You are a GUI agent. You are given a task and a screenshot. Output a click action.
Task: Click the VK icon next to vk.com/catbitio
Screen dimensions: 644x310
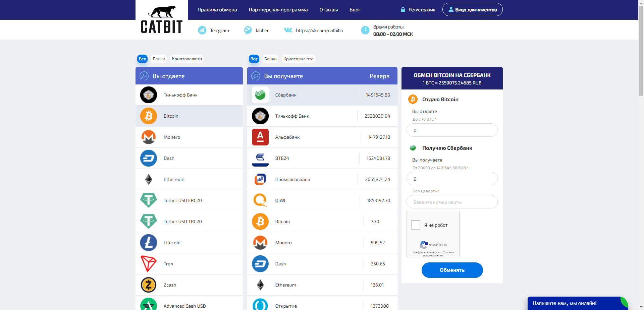[288, 30]
